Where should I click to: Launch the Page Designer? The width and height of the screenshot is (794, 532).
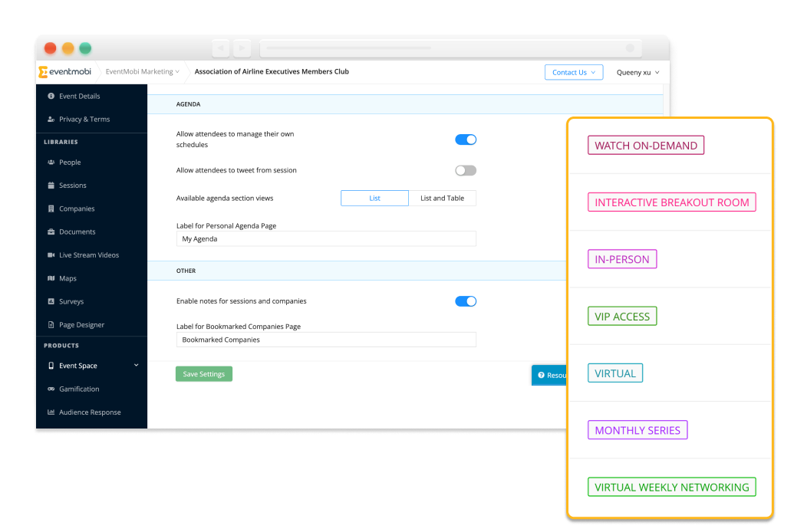51,324
